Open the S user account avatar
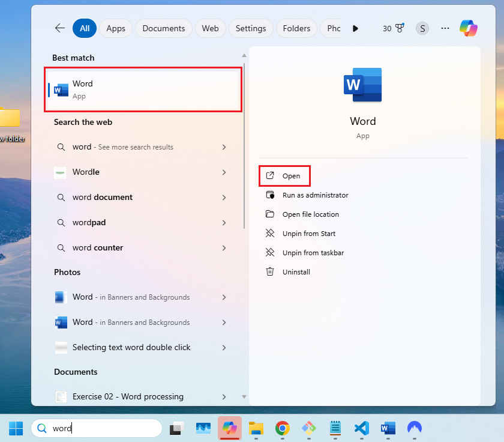The image size is (504, 442). [422, 28]
